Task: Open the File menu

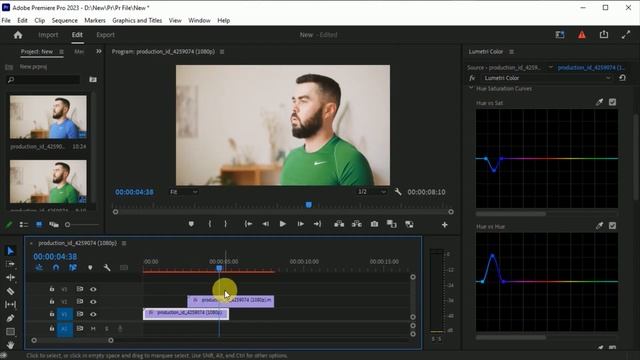Action: [x=6, y=20]
